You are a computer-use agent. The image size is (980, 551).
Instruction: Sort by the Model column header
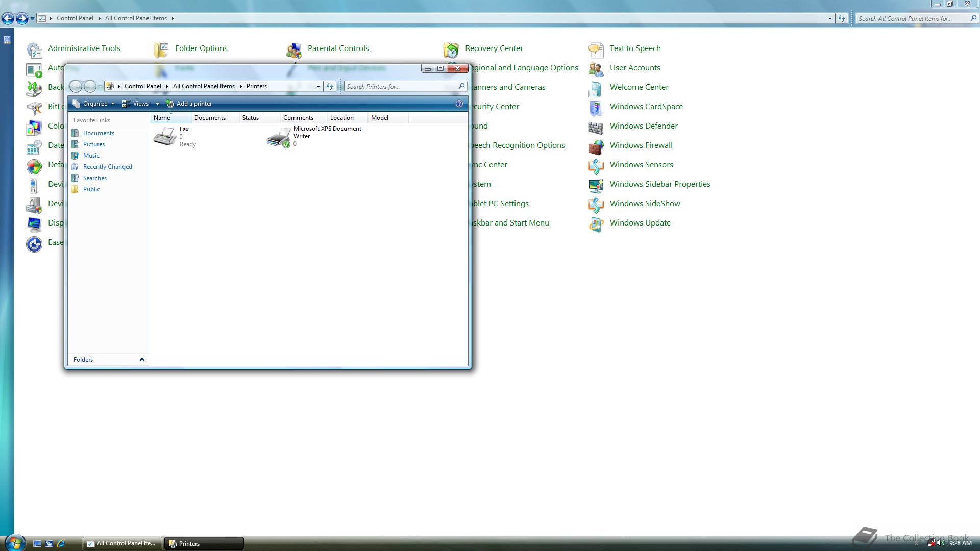[388, 118]
